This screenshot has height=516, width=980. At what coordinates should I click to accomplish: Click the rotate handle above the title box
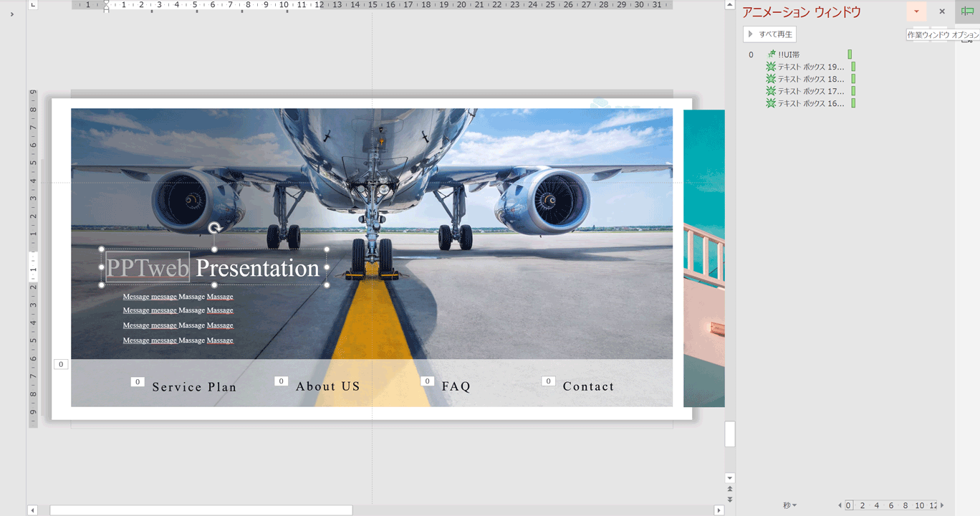(x=214, y=228)
